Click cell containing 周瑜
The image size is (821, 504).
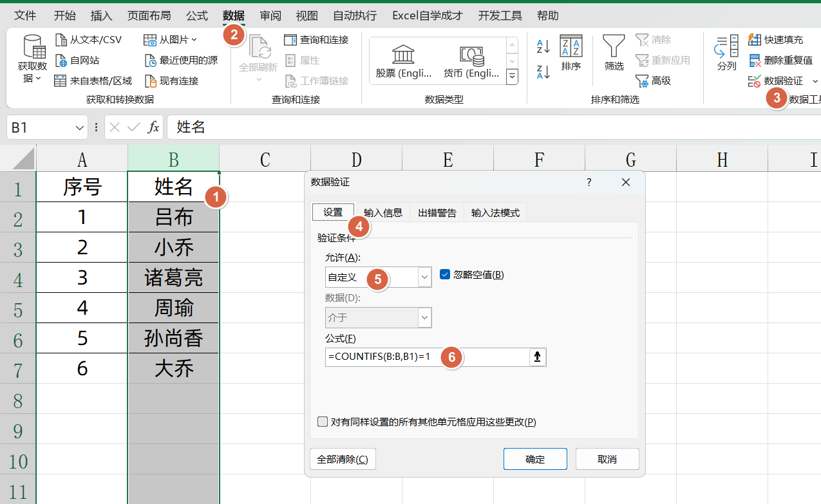coord(174,308)
